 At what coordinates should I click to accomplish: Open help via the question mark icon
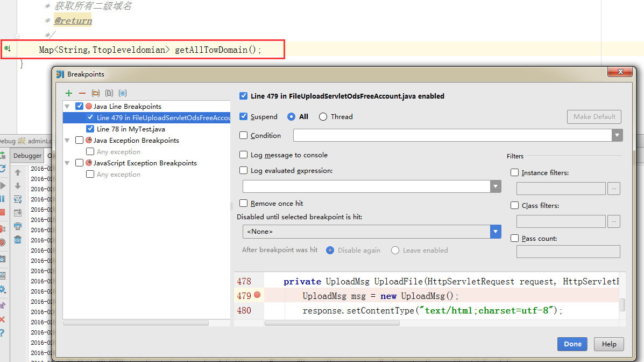(2, 333)
